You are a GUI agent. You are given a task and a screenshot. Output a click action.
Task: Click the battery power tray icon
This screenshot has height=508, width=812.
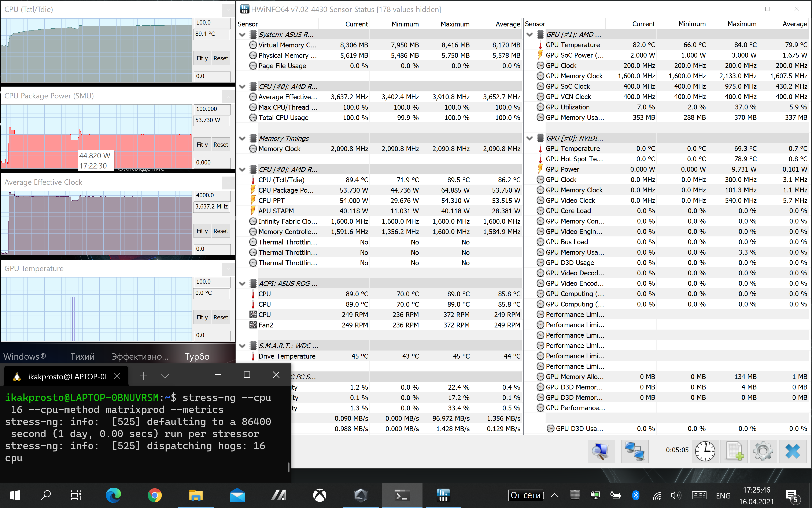point(615,495)
